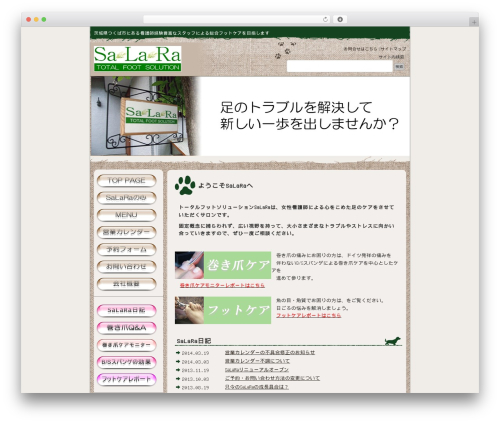Click the 足のトラブルを解決して hero headline
Viewport: 500px width, 423px height.
[296, 108]
